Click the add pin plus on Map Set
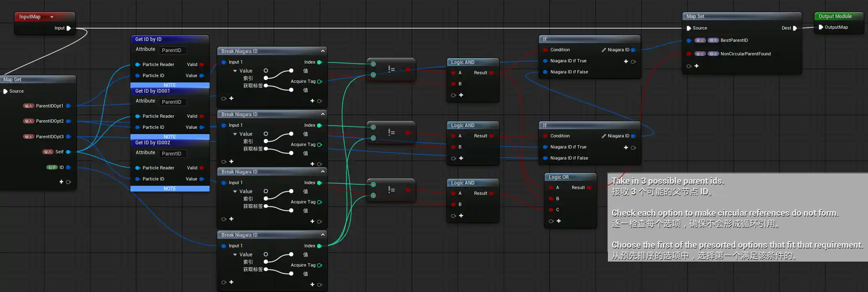The height and width of the screenshot is (292, 868). [x=697, y=66]
